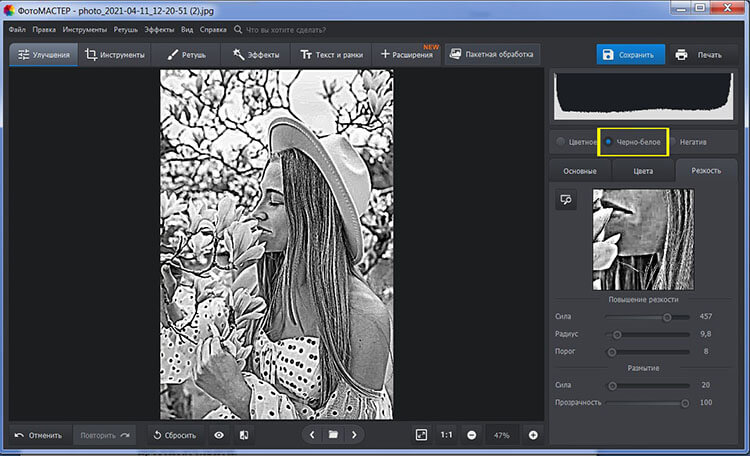The height and width of the screenshot is (456, 750).
Task: Click the before/after compare icon
Action: [x=244, y=435]
